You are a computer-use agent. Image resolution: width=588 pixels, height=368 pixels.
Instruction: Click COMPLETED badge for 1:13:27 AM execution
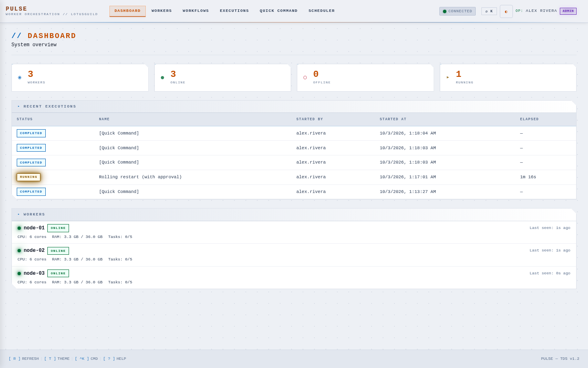click(31, 192)
